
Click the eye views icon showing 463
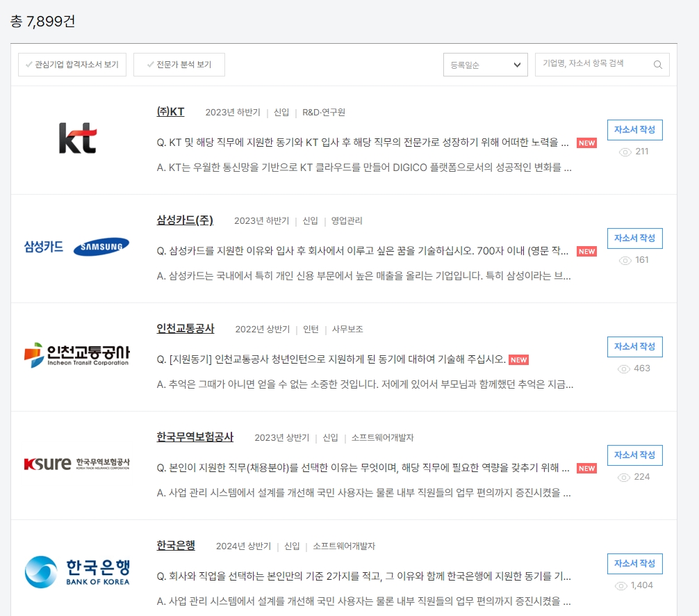624,369
